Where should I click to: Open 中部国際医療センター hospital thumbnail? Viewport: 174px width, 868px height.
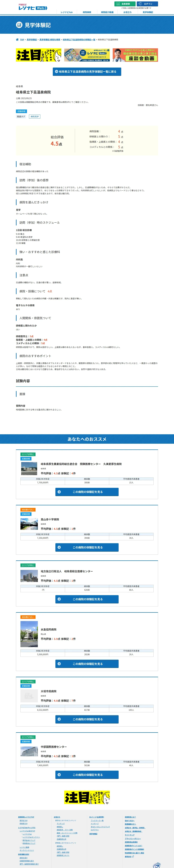[29, 751]
